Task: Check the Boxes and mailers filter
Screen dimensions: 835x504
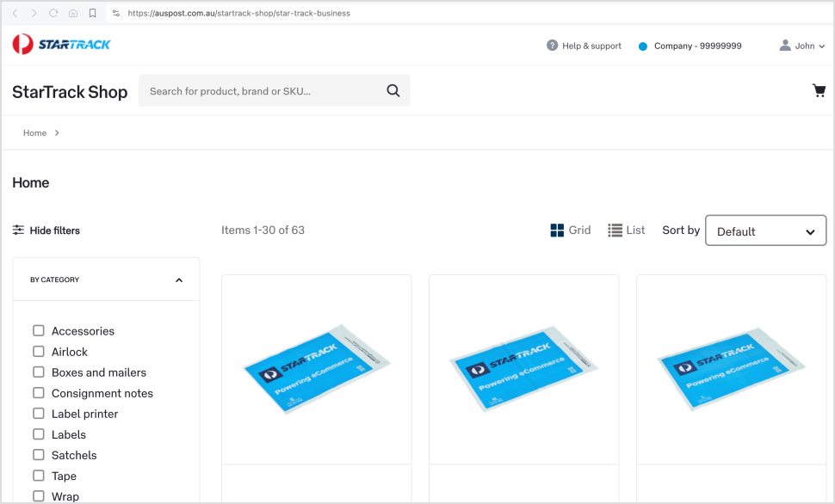Action: click(39, 372)
